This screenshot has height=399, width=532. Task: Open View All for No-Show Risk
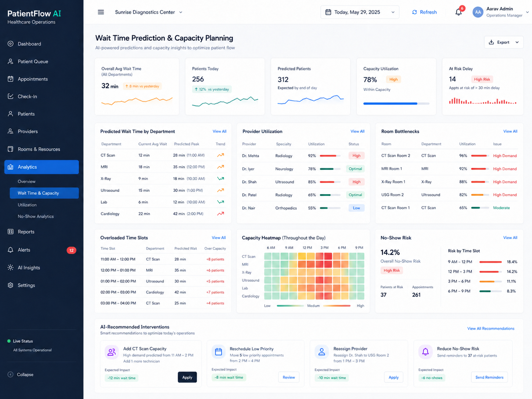click(510, 238)
